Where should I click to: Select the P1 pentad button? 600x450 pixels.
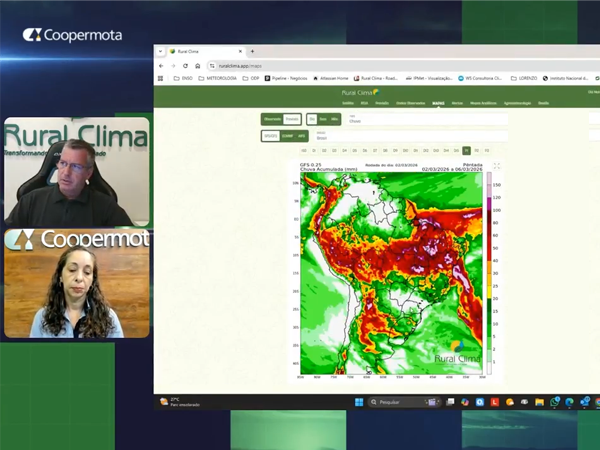click(466, 151)
